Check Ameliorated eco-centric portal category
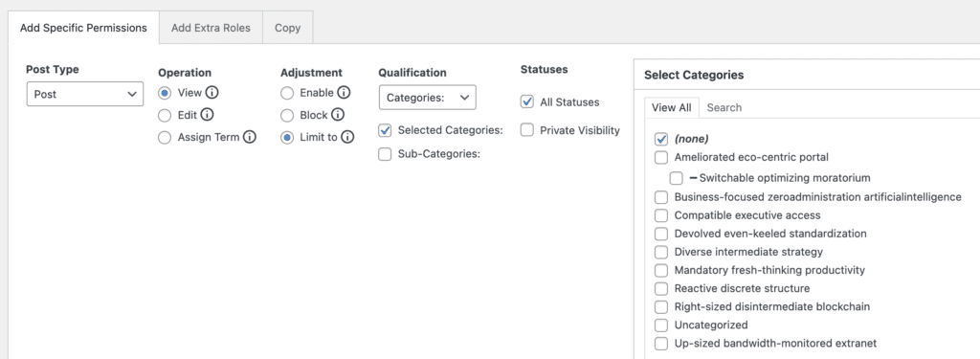The height and width of the screenshot is (359, 980). tap(661, 157)
